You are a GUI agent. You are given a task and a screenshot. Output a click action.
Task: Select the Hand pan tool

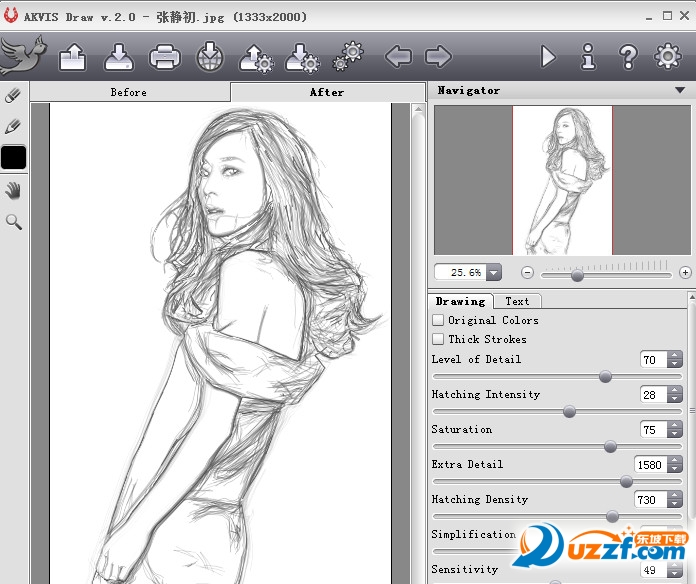pyautogui.click(x=13, y=191)
